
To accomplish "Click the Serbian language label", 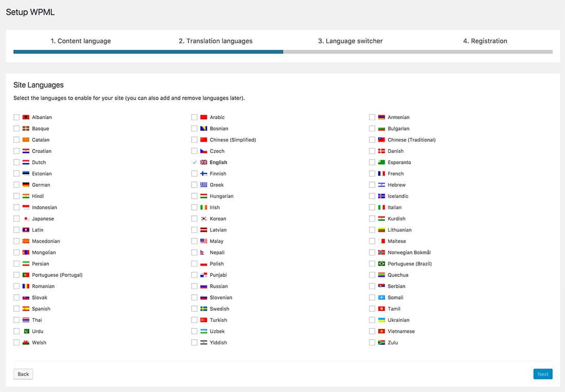I will click(397, 286).
